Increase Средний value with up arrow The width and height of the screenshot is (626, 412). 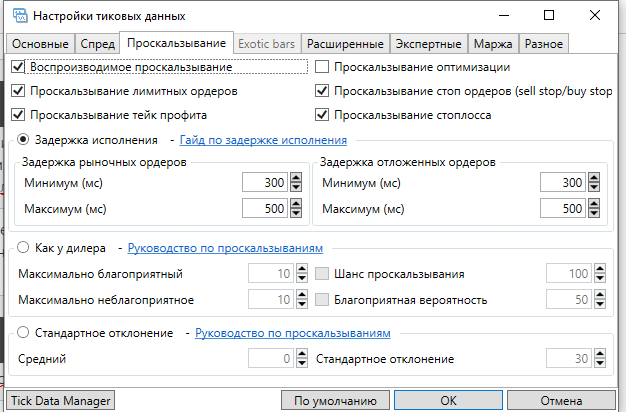[x=302, y=353]
